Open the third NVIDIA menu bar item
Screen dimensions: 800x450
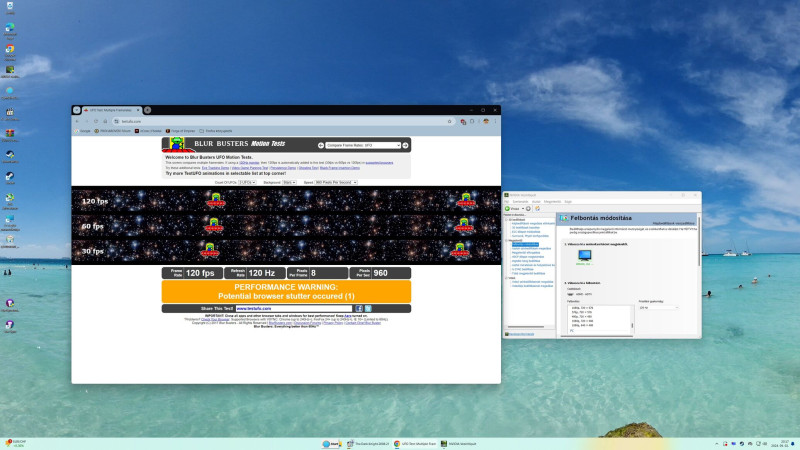point(536,202)
